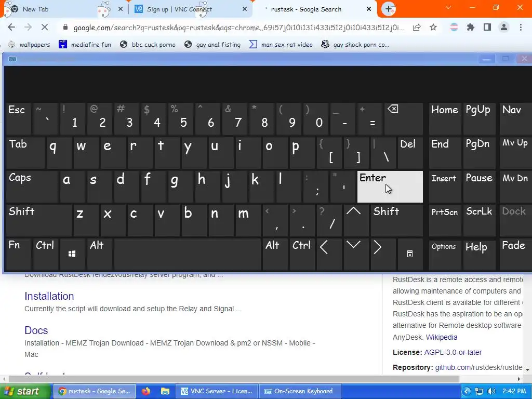
Task: Click the scroll down arrow of vertical scrollbar
Action: [528, 369]
